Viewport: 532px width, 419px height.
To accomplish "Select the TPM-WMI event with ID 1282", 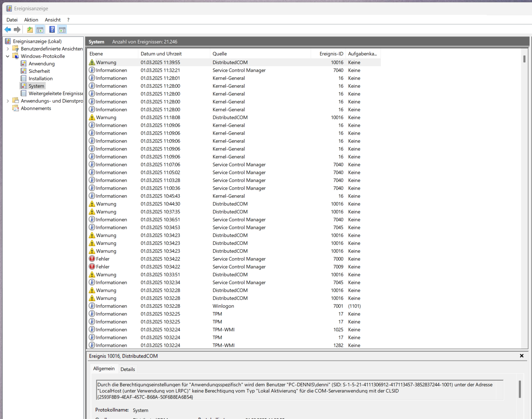I will click(x=234, y=345).
